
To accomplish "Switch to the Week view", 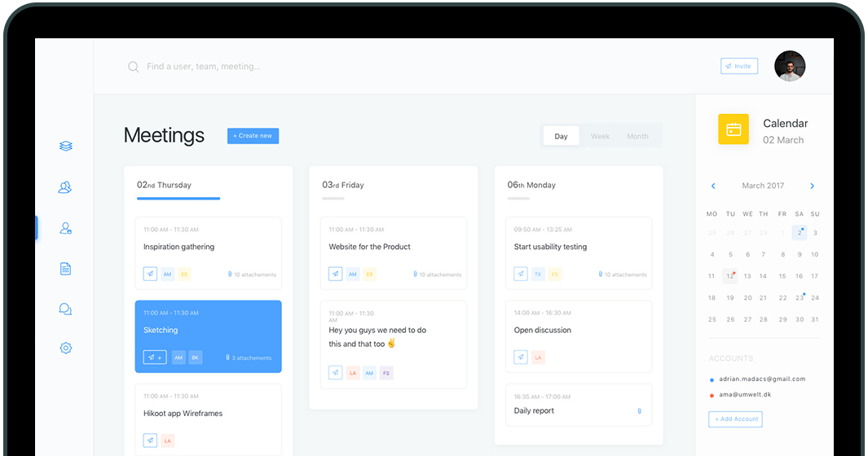I will coord(600,136).
